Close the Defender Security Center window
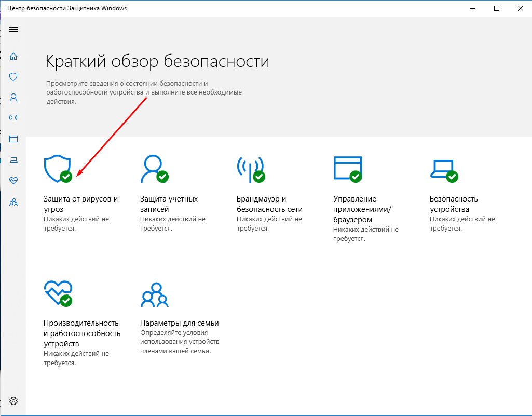 tap(520, 8)
